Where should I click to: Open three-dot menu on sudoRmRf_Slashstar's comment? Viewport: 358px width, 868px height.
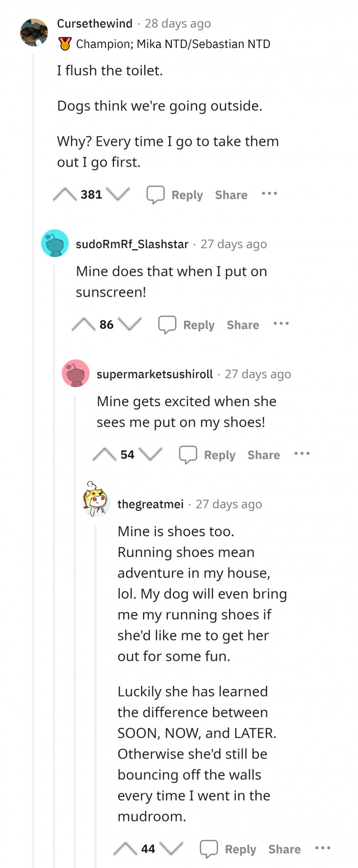pos(281,324)
